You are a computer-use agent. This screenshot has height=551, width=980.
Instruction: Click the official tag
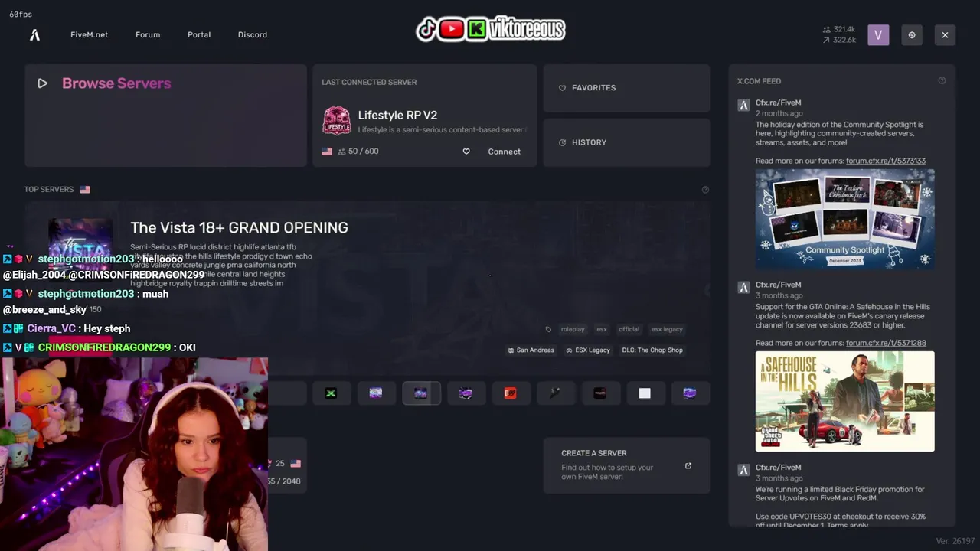pos(629,329)
